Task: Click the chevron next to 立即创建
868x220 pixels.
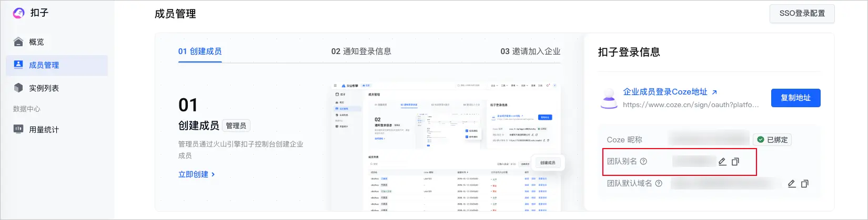Action: pyautogui.click(x=213, y=174)
